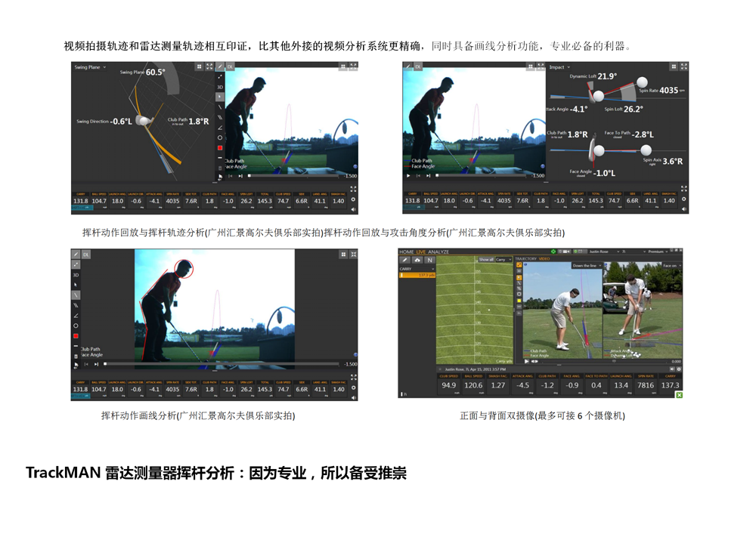Viewport: 756px width, 534px height.
Task: Click the video timeline slider in line-drawing screenshot
Action: tap(223, 364)
